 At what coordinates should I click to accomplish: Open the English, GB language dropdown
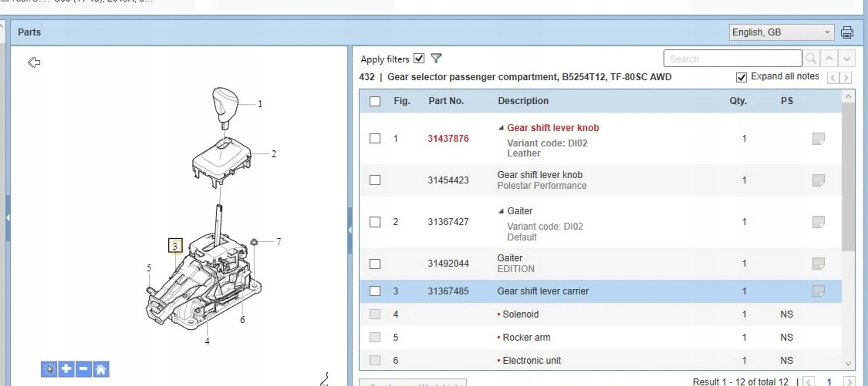781,32
